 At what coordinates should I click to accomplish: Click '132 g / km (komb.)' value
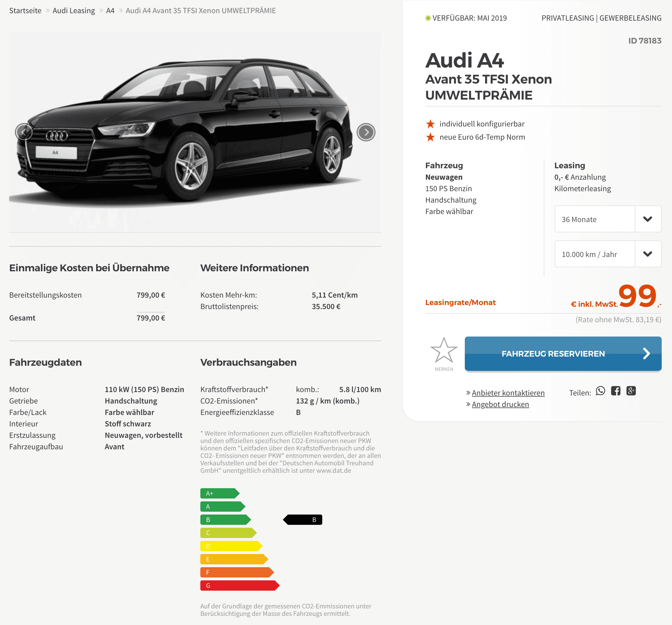(x=327, y=401)
